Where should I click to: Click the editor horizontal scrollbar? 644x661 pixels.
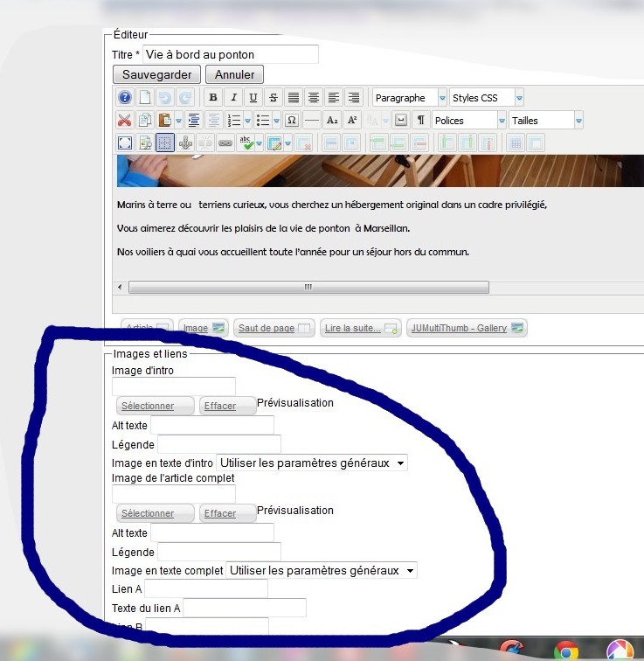pyautogui.click(x=308, y=287)
